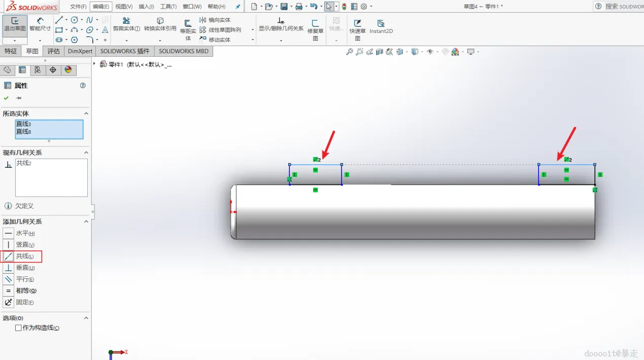Switch to the 特征 tab
Viewport: 644px width, 360px height.
click(11, 51)
